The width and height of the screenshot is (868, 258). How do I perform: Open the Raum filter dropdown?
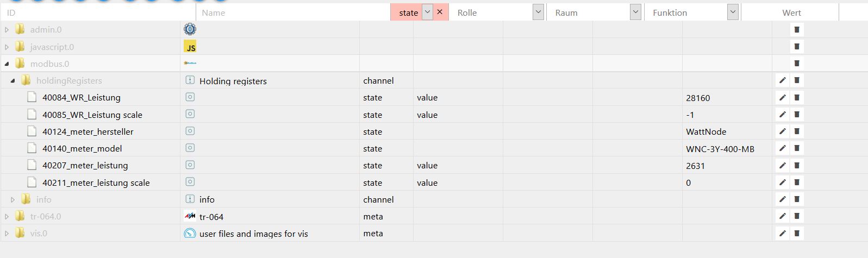coord(635,12)
